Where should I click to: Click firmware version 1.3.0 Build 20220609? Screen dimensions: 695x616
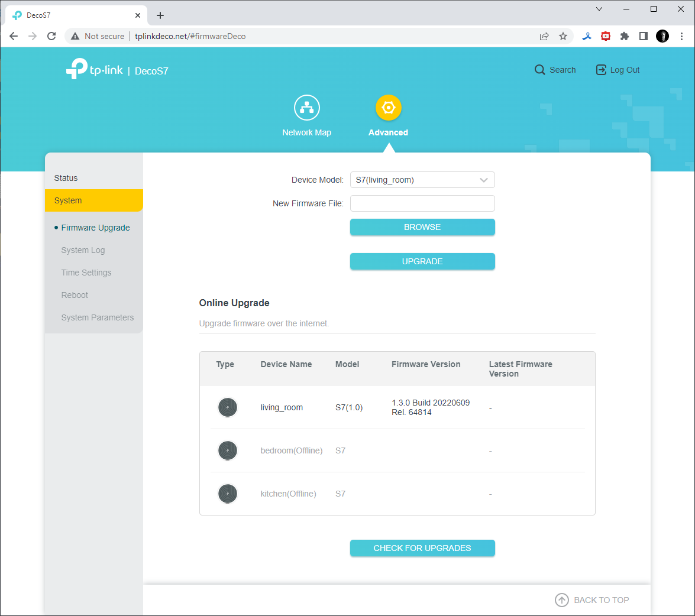(x=431, y=407)
